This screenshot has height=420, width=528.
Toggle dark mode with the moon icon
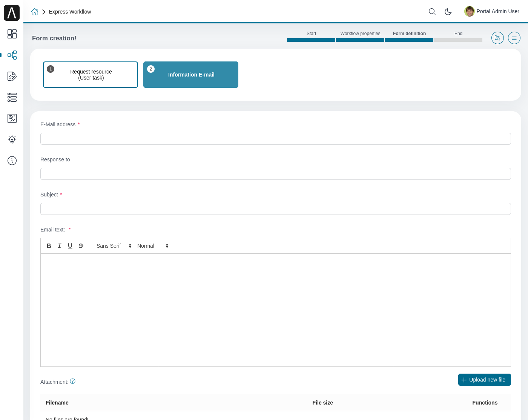tap(448, 12)
